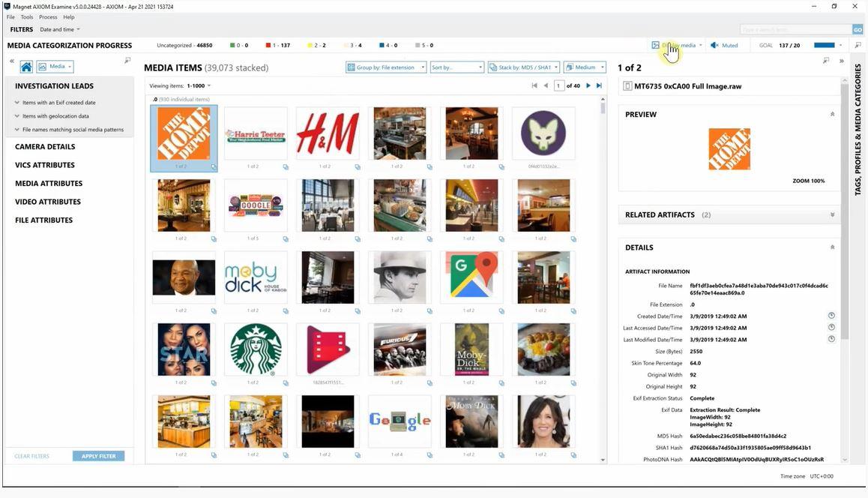Open the Stack by MD5 / SHA1 dropdown
868x498 pixels.
524,67
